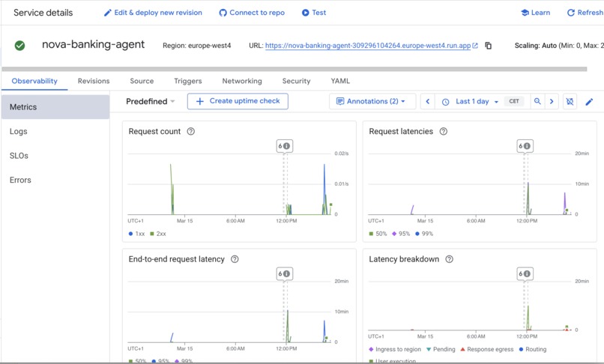Click the Service details heading
This screenshot has height=364, width=604.
tap(43, 13)
